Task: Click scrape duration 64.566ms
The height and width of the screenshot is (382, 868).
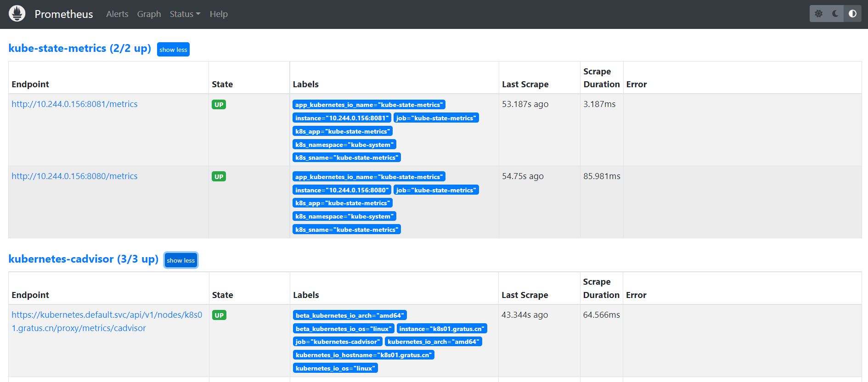Action: (x=601, y=315)
